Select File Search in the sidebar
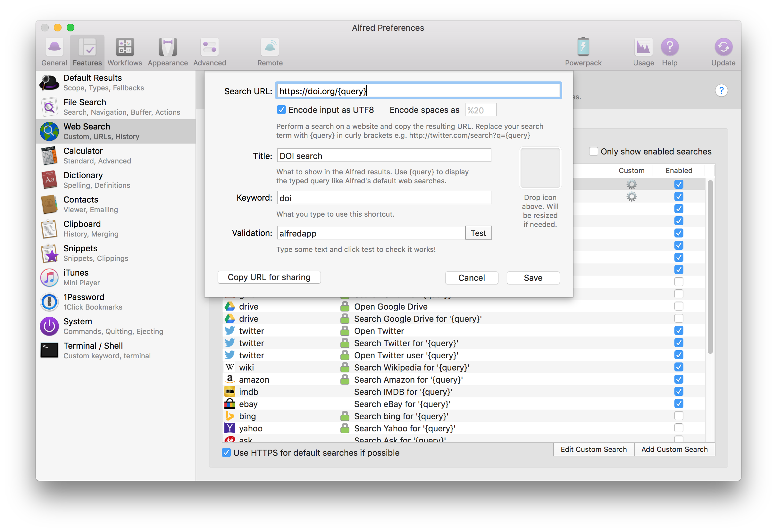Screen dimensions: 777x532 [116, 107]
